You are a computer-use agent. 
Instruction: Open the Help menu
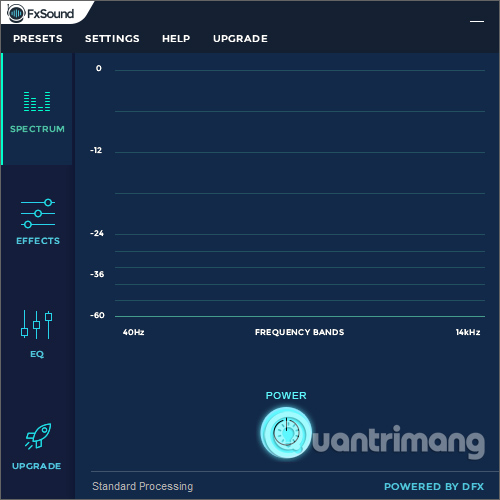tap(176, 39)
